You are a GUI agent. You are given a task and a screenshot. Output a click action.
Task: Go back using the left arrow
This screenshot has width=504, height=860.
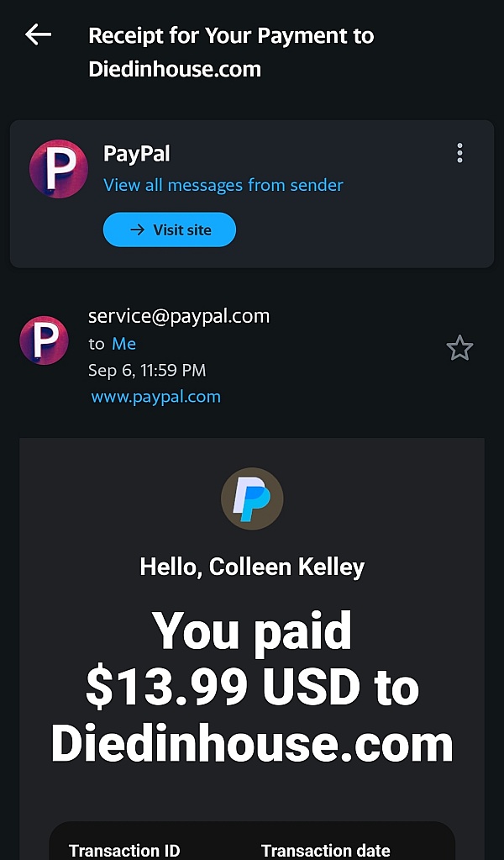39,34
